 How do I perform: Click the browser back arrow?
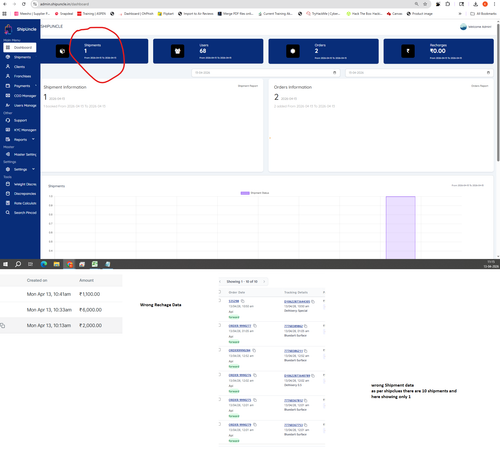pos(5,4)
